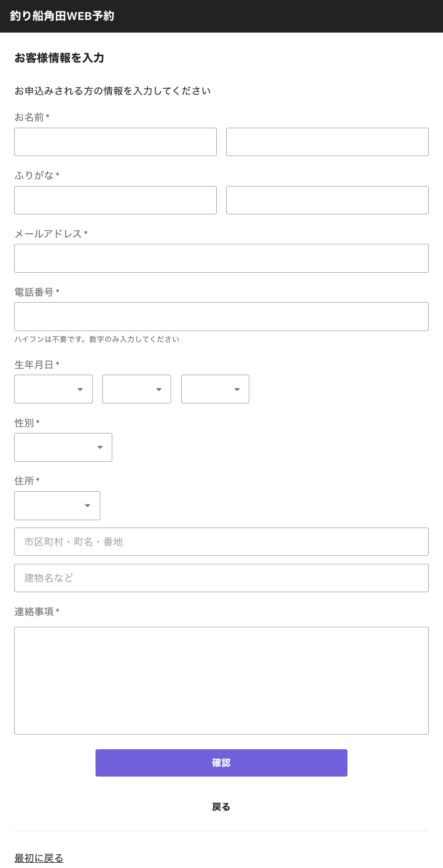Follow the 最初に戻る link
443x868 pixels.
[39, 858]
